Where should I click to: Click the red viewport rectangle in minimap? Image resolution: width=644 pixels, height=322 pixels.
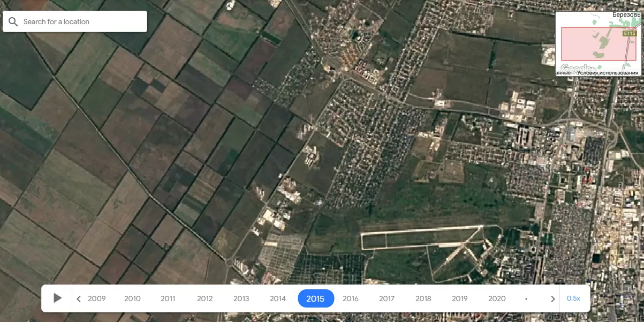[x=594, y=44]
